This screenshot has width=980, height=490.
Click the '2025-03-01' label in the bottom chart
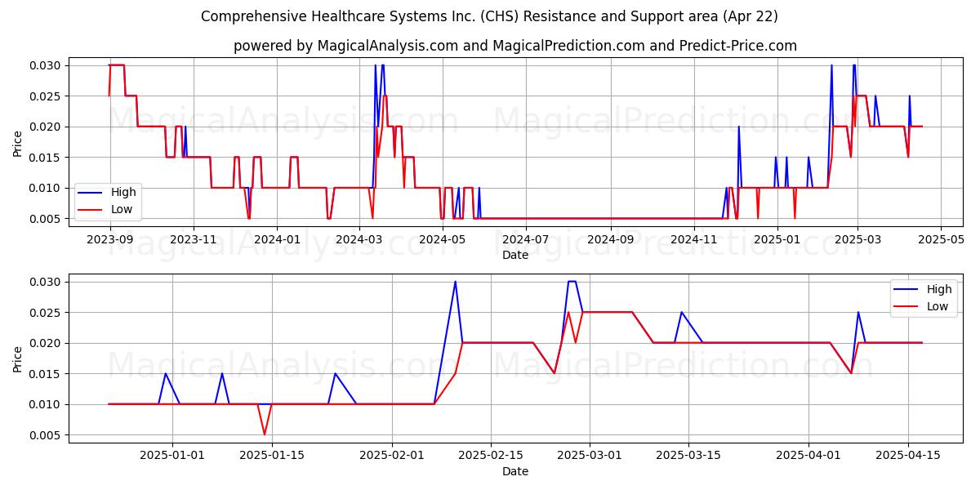point(589,456)
